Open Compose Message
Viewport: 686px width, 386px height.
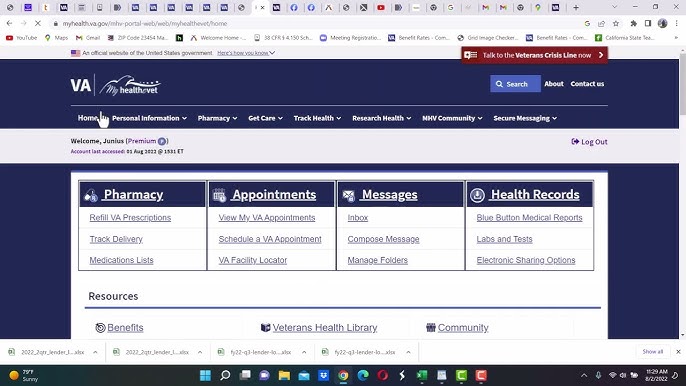(x=383, y=239)
